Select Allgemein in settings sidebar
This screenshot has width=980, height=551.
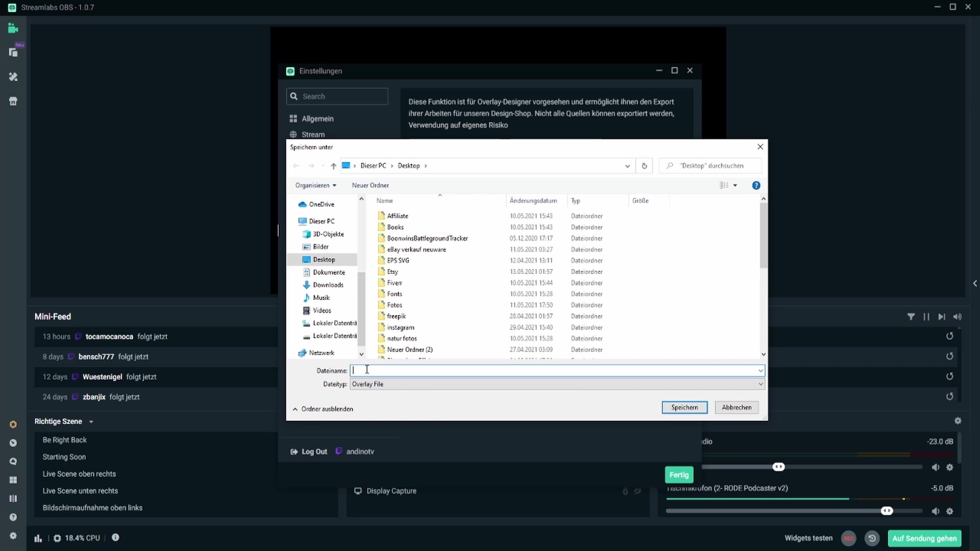[x=317, y=119]
